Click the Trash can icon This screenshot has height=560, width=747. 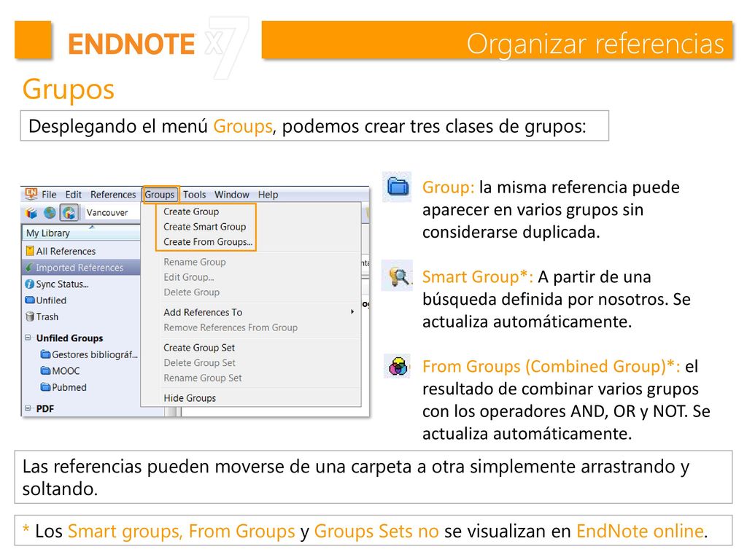pos(30,316)
